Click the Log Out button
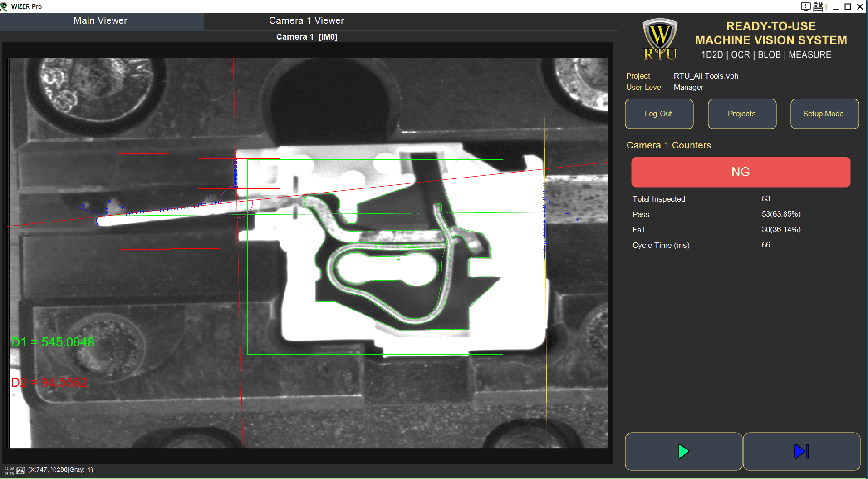This screenshot has width=868, height=479. 659,114
